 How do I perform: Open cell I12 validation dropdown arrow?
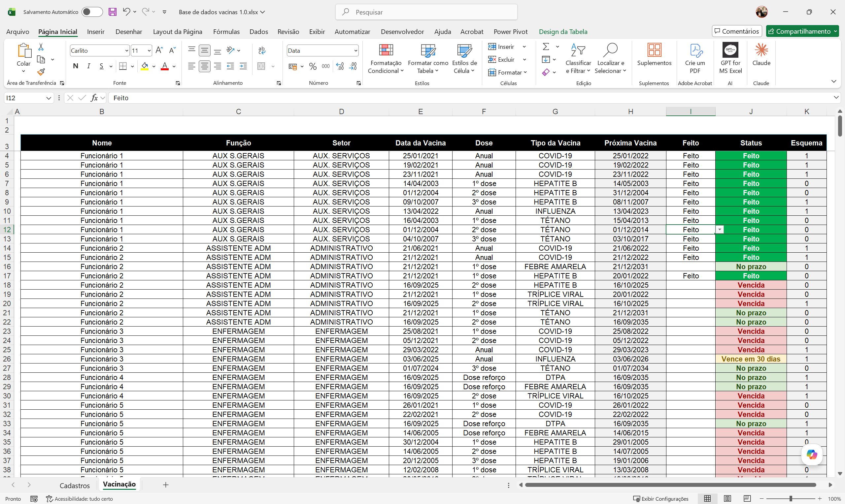click(720, 230)
